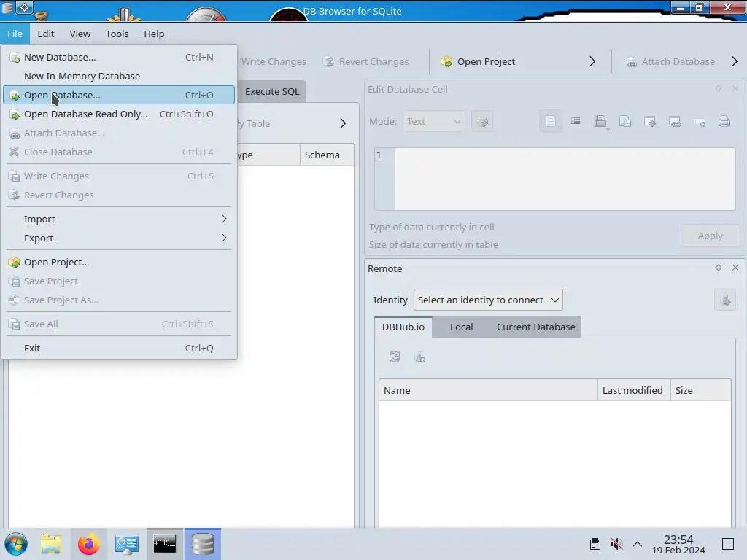This screenshot has width=747, height=560.
Task: Open the Export submenu
Action: [119, 238]
